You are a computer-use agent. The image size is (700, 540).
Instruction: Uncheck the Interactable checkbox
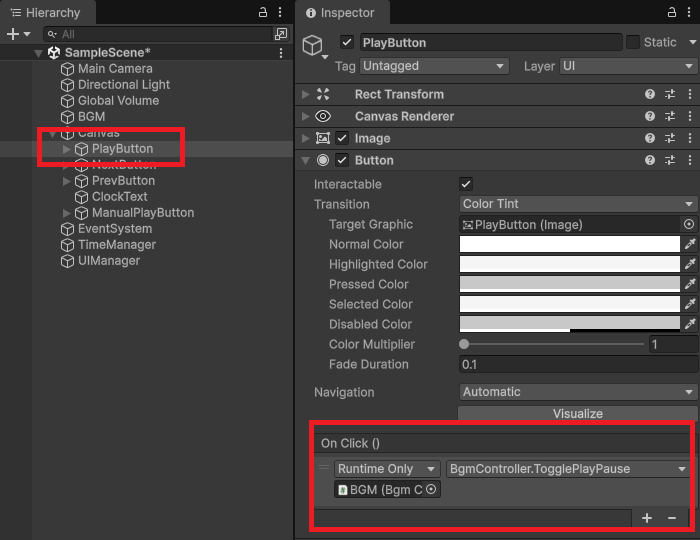(465, 184)
